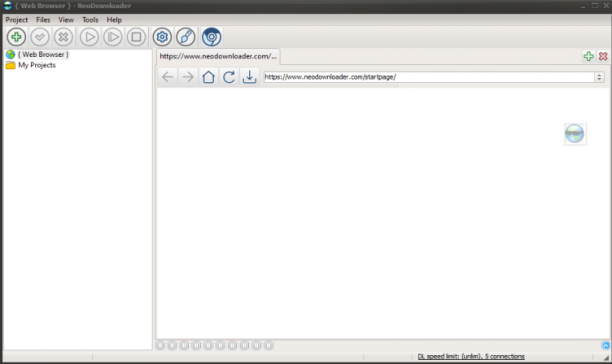Click the browser download arrow icon
The height and width of the screenshot is (364, 612).
click(x=249, y=77)
